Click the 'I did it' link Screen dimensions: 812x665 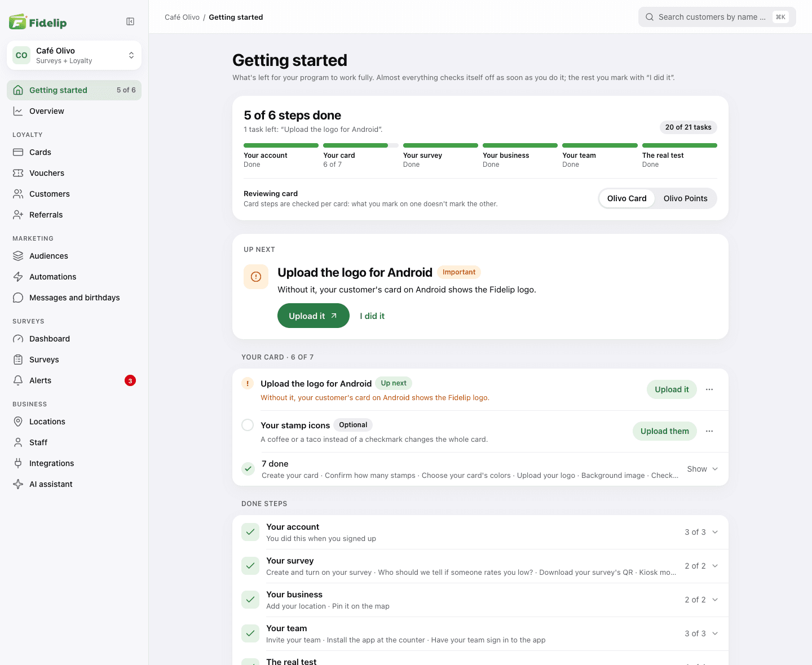click(372, 316)
